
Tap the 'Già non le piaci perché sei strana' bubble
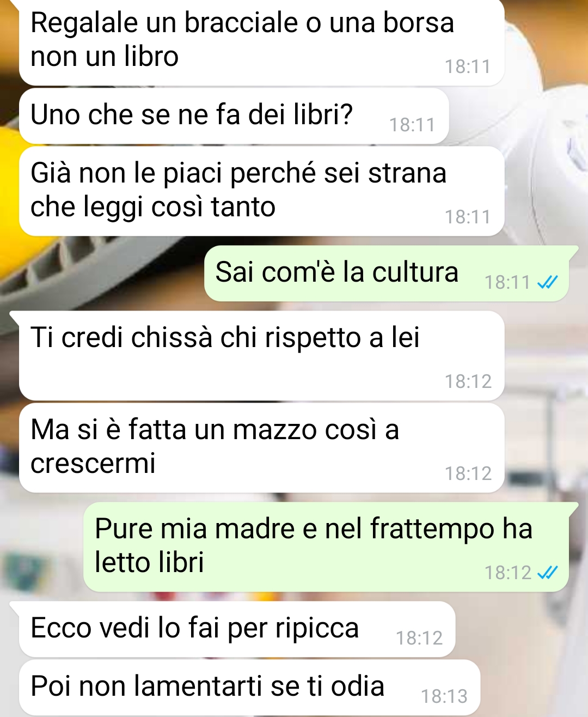point(262,191)
